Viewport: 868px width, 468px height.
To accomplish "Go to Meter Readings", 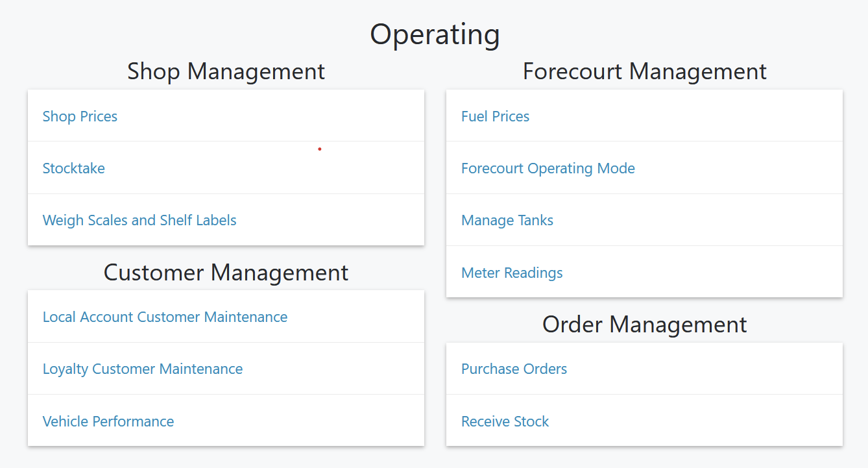I will click(x=512, y=273).
